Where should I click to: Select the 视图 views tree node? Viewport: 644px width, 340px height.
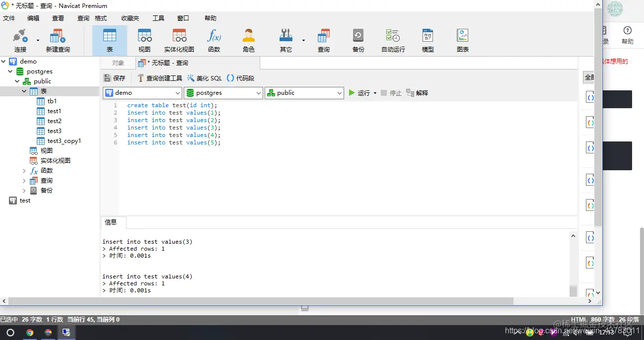point(46,151)
